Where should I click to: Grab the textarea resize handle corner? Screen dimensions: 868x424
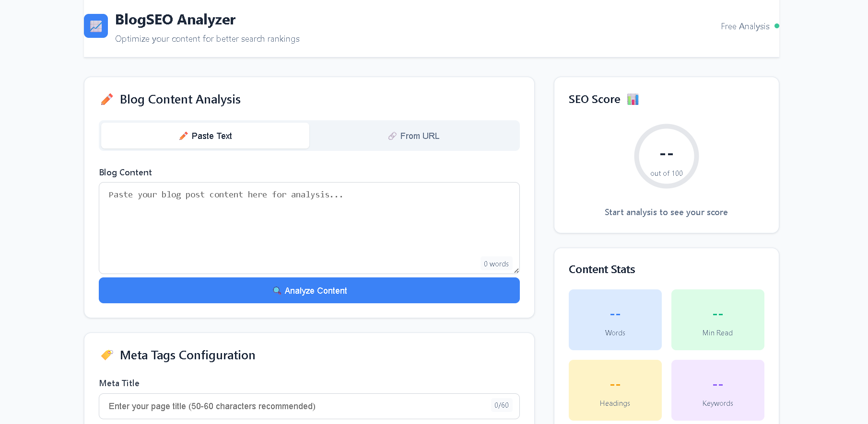516,271
